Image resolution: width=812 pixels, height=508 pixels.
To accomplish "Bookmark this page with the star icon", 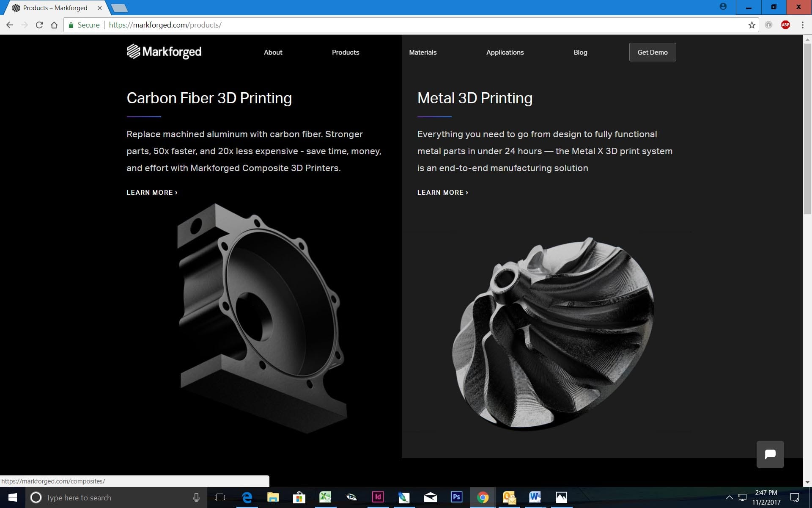I will (x=752, y=25).
